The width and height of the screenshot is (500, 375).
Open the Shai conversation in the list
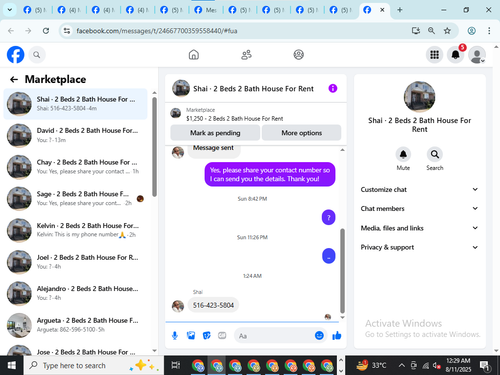[x=75, y=104]
